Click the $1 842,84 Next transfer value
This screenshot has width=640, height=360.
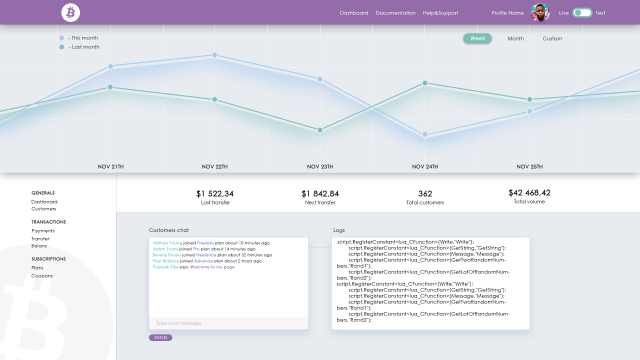(320, 193)
